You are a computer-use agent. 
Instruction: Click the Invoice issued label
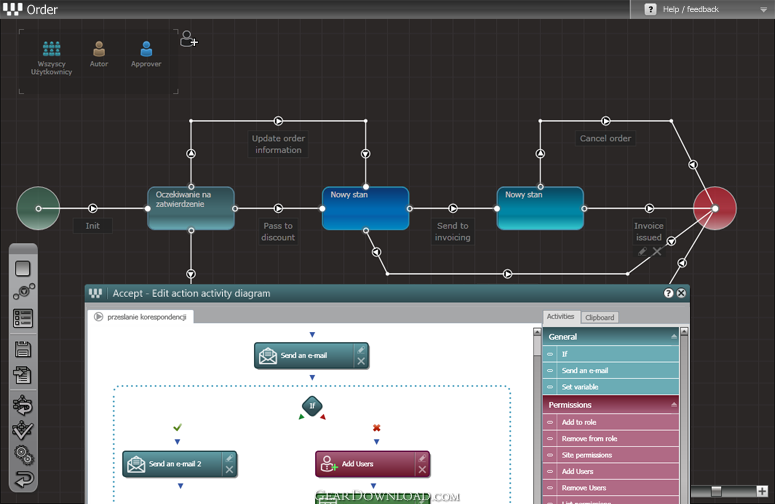(x=649, y=232)
